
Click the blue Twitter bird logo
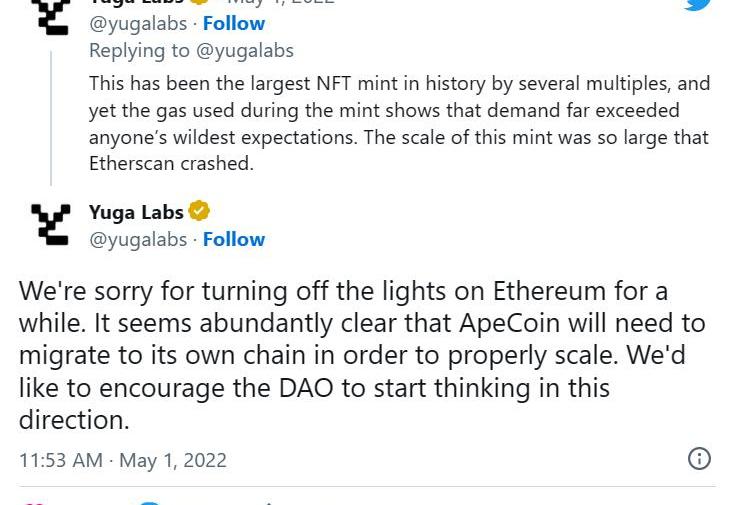coord(698,4)
